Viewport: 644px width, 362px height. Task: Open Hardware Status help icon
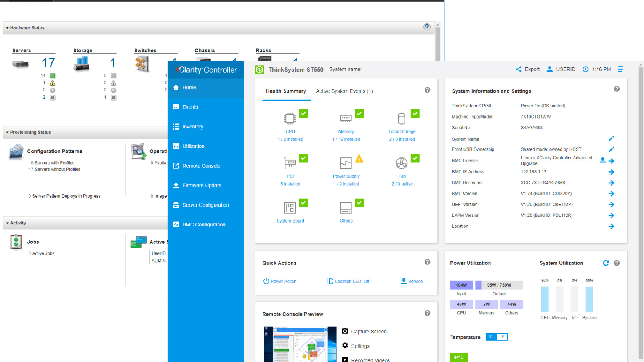click(x=427, y=27)
